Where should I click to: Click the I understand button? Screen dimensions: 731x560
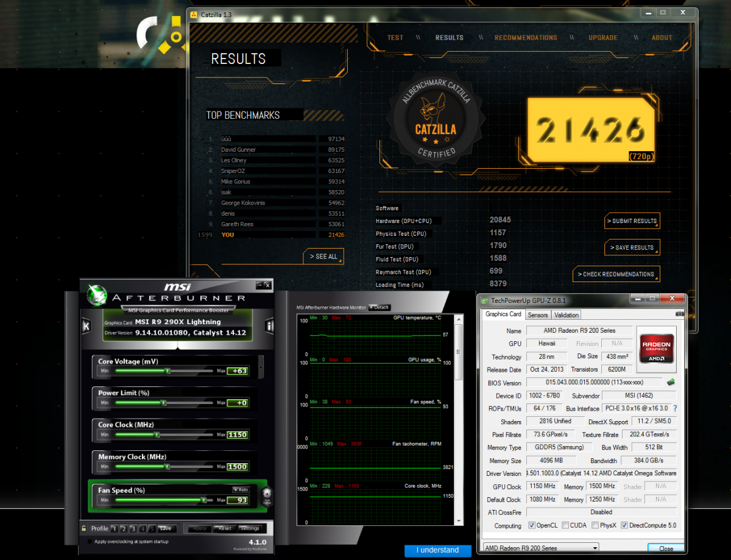(437, 550)
